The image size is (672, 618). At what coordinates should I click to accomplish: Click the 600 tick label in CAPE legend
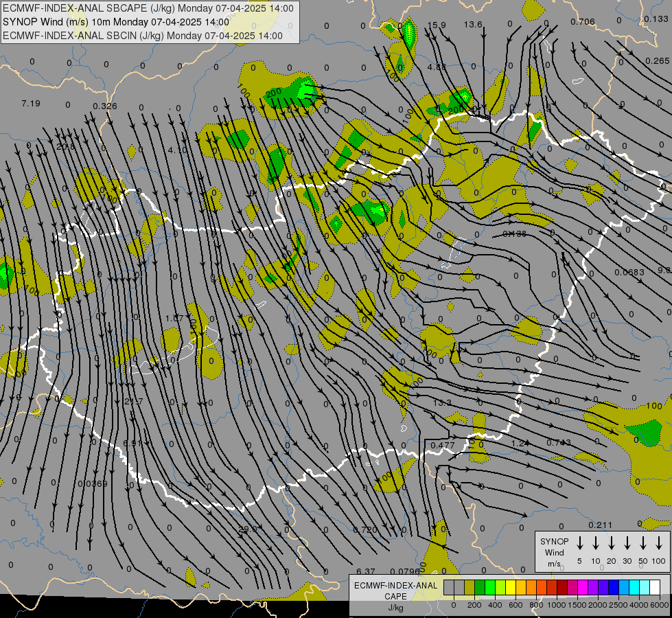pyautogui.click(x=515, y=605)
